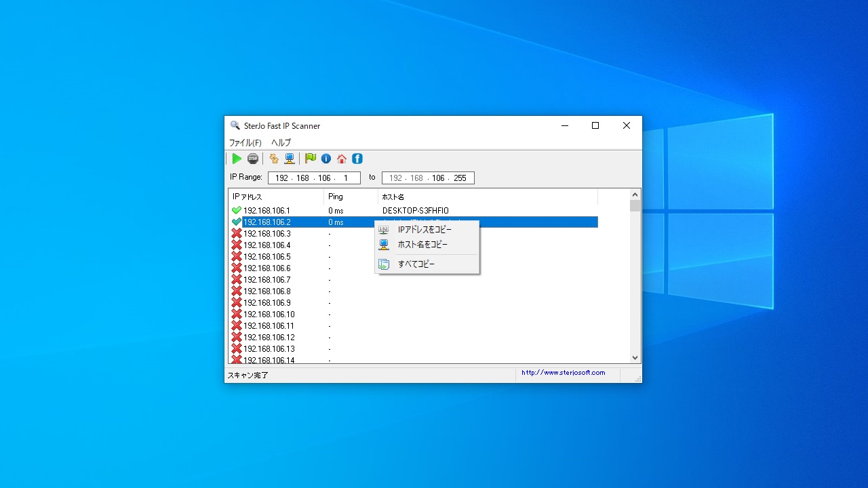Viewport: 868px width, 488px height.
Task: Sort by the IPアドレス column header
Action: [276, 197]
